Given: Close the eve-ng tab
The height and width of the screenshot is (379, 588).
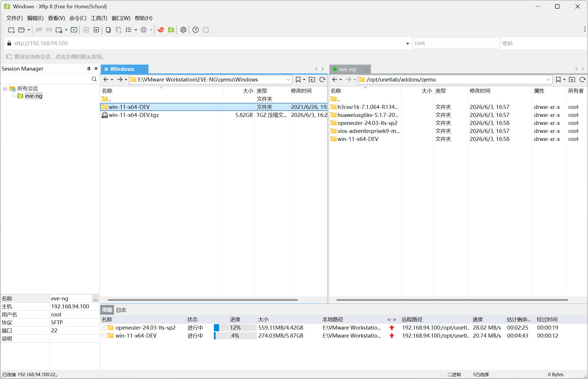Looking at the screenshot, I should tap(366, 69).
